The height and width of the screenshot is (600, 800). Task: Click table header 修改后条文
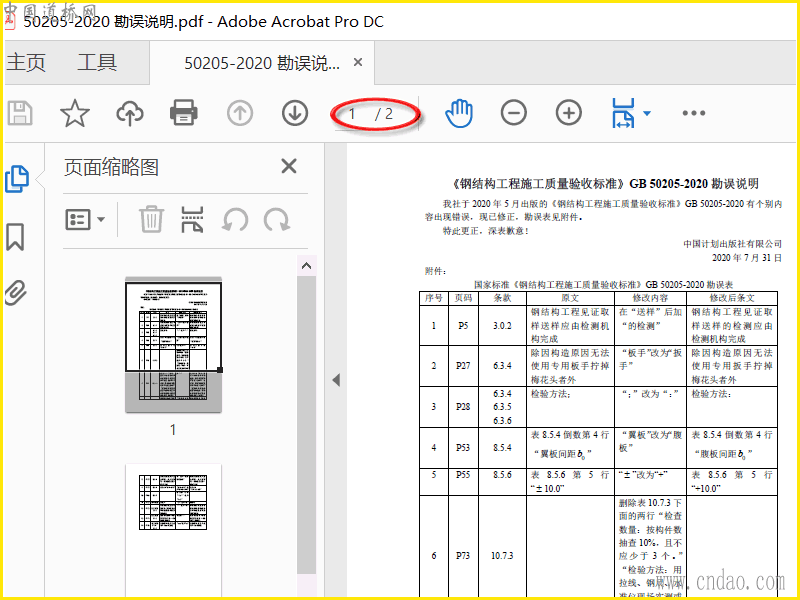pyautogui.click(x=732, y=298)
